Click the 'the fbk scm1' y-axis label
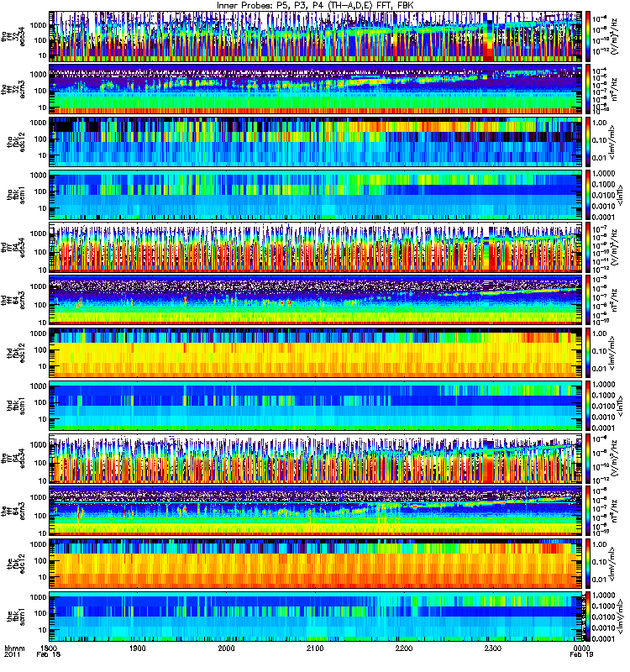Screen dimensions: 630x672 (16, 617)
